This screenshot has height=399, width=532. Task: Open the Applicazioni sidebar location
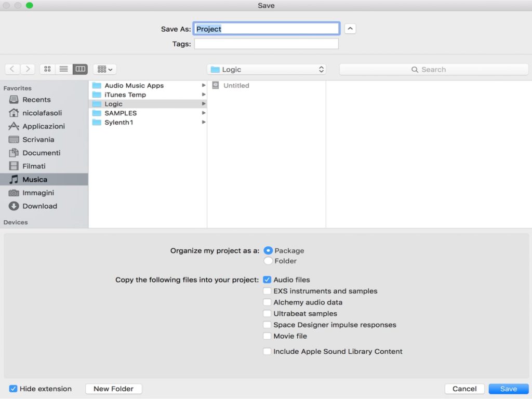coord(43,126)
